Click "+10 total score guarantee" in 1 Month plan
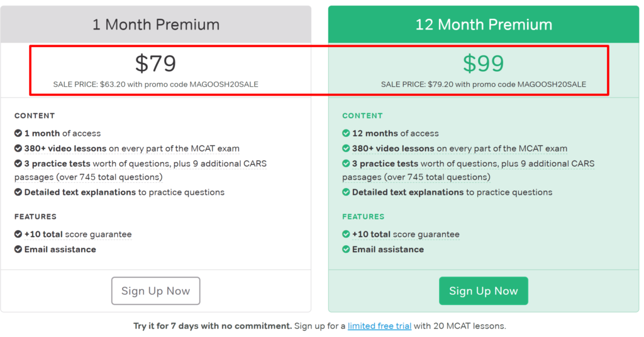The width and height of the screenshot is (644, 337). [78, 234]
